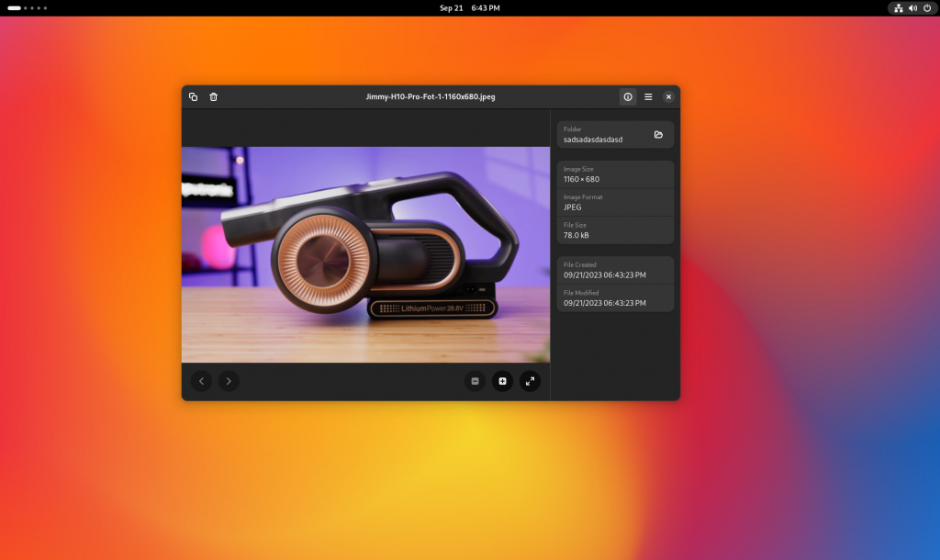Click the File Size 78.0 kB row
Viewport: 940px width, 560px height.
615,230
